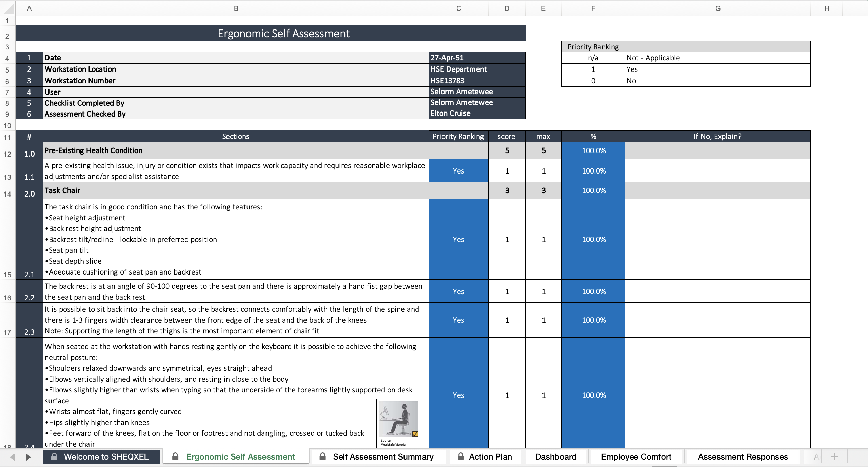The image size is (868, 467).
Task: Click explanation cell for item 2.1
Action: pos(718,239)
